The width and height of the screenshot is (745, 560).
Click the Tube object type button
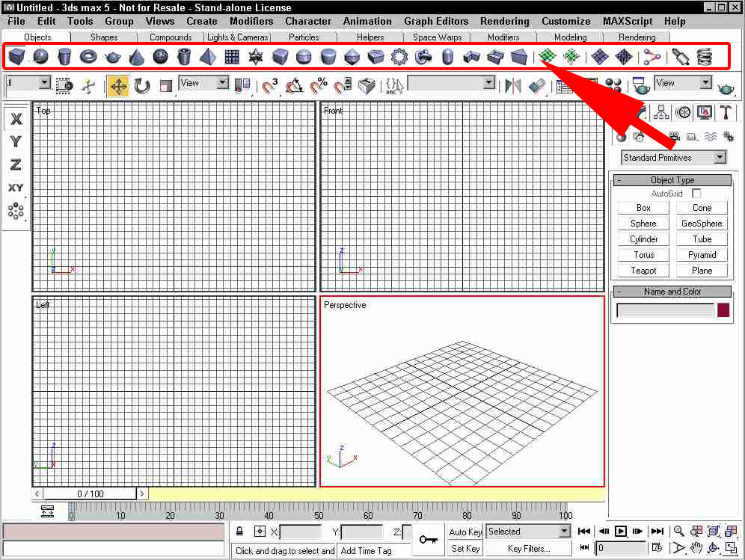pyautogui.click(x=702, y=239)
